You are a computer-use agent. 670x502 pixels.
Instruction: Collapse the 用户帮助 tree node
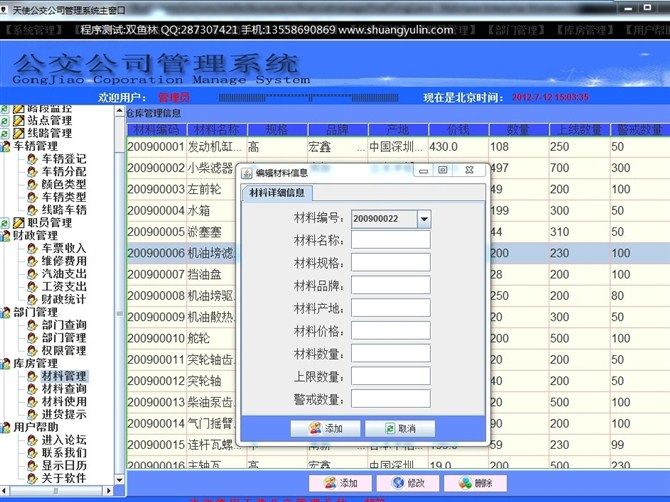[x=5, y=428]
